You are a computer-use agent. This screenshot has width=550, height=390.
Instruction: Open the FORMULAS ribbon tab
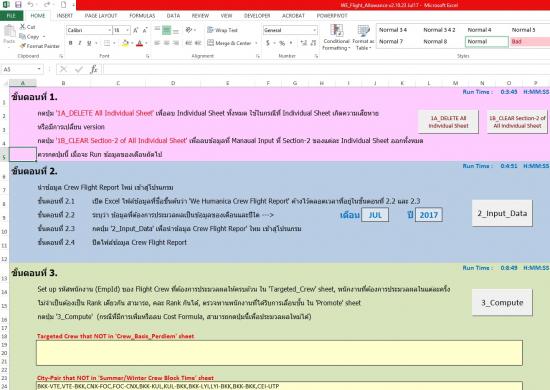142,16
